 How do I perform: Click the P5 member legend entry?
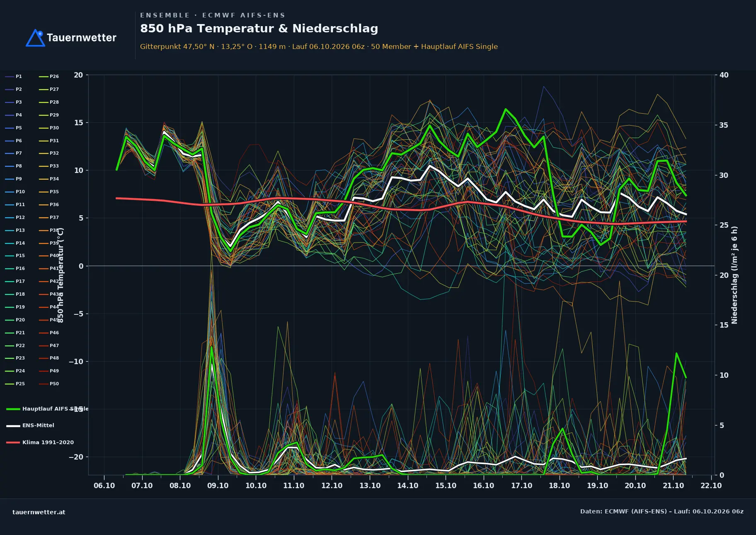point(13,128)
